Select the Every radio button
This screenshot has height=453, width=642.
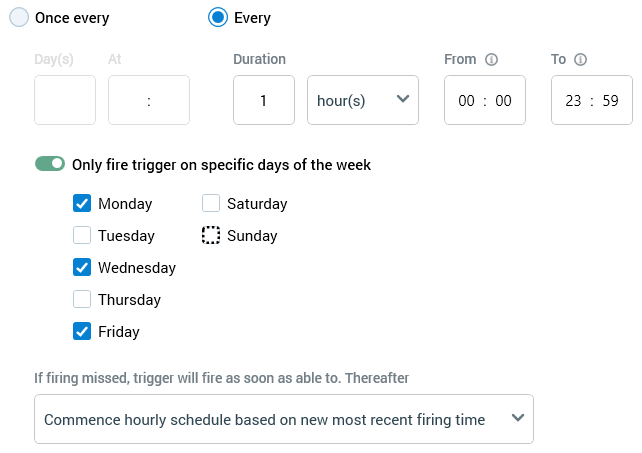tap(217, 18)
